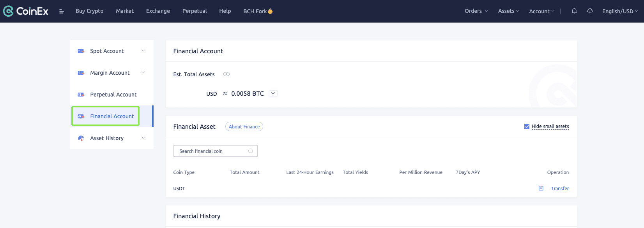Toggle the eye icon to hide total assets
644x228 pixels.
point(226,74)
